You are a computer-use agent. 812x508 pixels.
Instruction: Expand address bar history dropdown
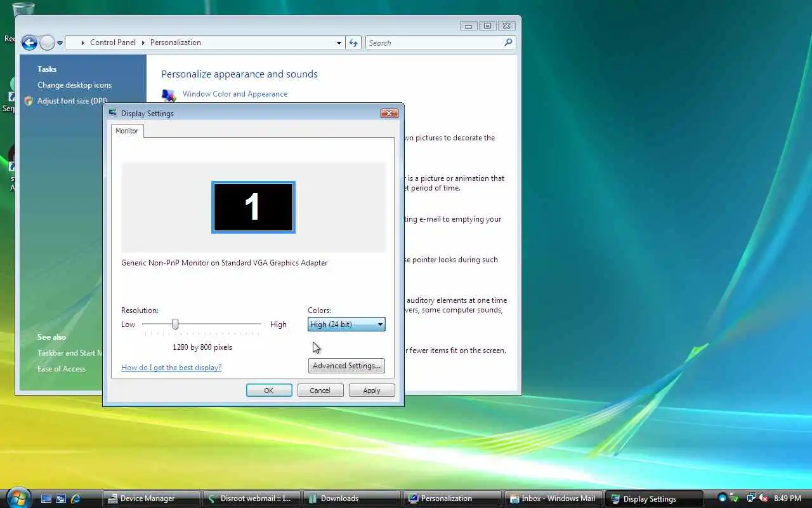(x=339, y=43)
